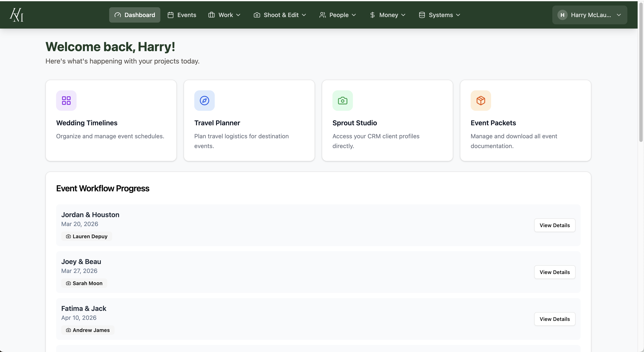Open the Sprout Studio card title

pos(354,123)
